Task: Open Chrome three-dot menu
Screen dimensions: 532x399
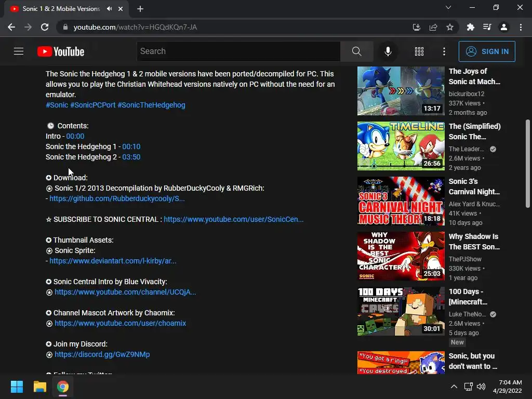Action: point(521,27)
